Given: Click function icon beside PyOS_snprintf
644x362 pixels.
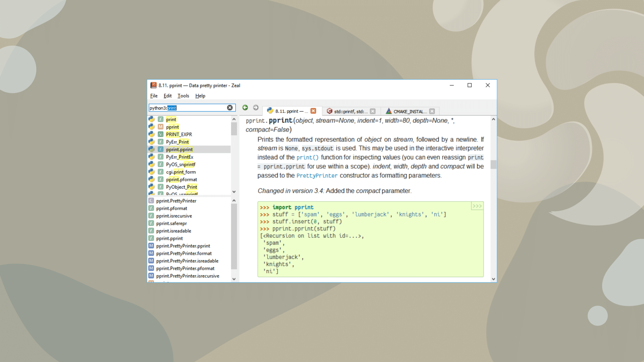Looking at the screenshot, I should pos(160,164).
